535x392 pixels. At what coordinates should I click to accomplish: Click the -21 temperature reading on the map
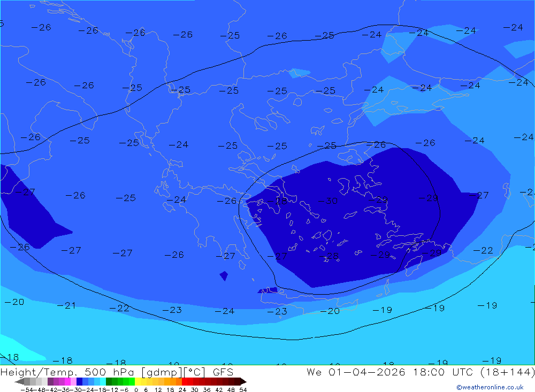click(66, 305)
